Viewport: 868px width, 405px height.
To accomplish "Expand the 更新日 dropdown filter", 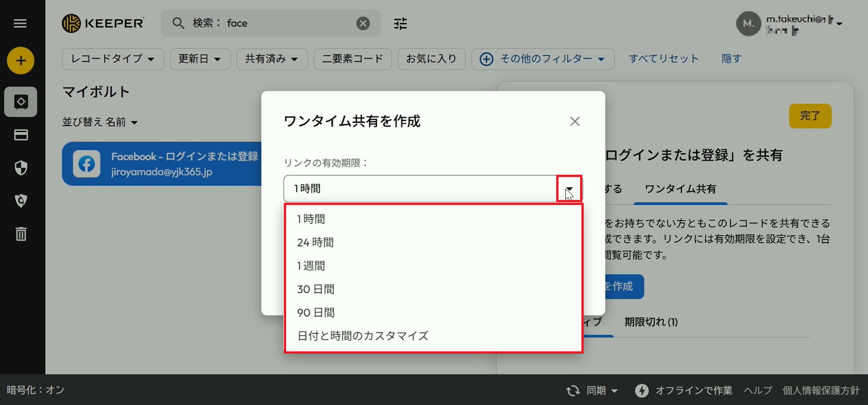I will click(x=200, y=59).
